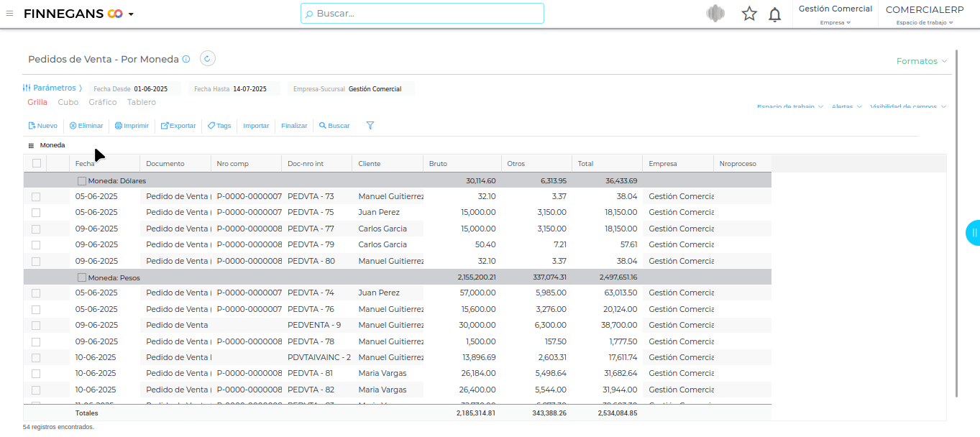Open the Gestión Comercial Empresa dropdown

click(x=835, y=14)
